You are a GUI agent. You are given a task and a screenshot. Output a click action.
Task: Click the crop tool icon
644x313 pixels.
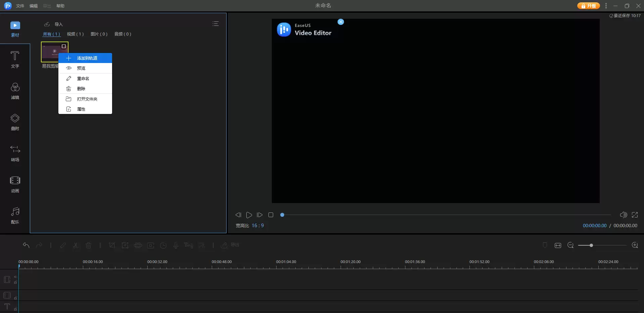point(112,245)
